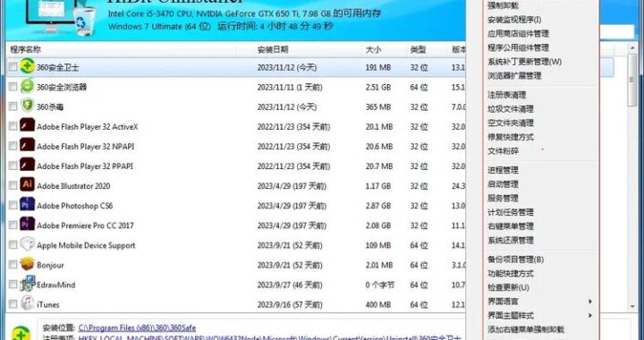Image resolution: width=644 pixels, height=340 pixels.
Task: Expand the 界面主题样式 submenu arrow
Action: pyautogui.click(x=590, y=315)
